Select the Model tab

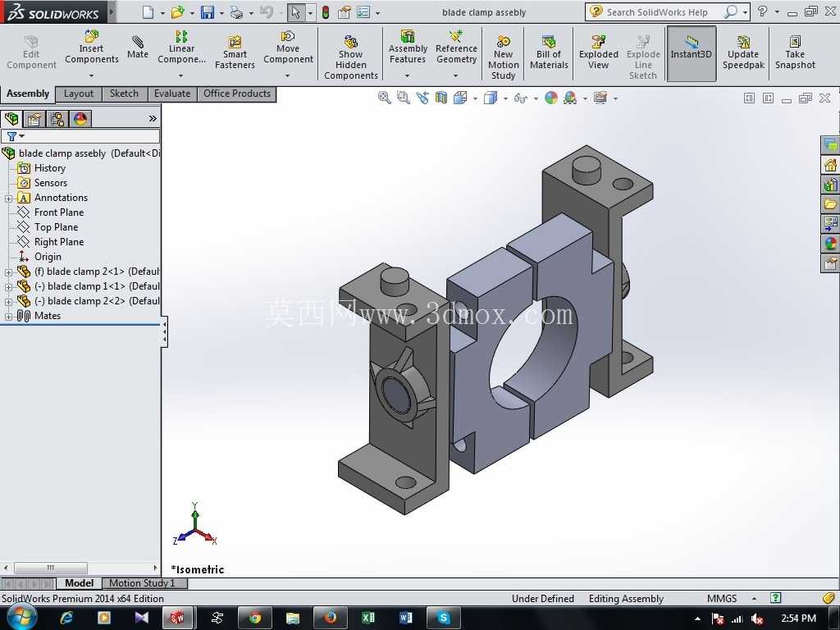pos(80,583)
